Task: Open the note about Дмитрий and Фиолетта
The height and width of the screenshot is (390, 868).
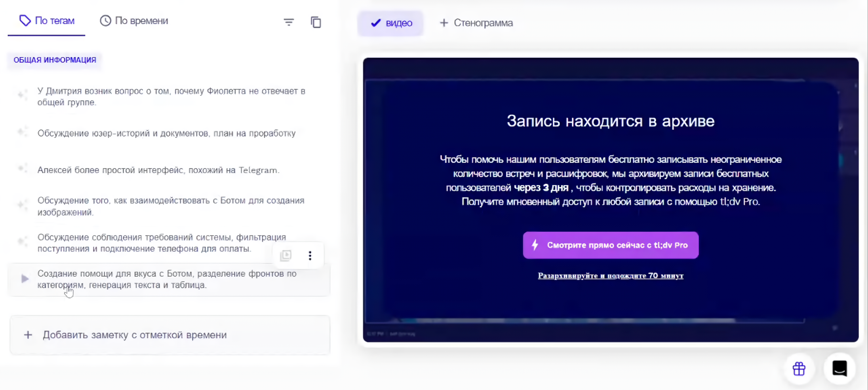Action: click(171, 97)
